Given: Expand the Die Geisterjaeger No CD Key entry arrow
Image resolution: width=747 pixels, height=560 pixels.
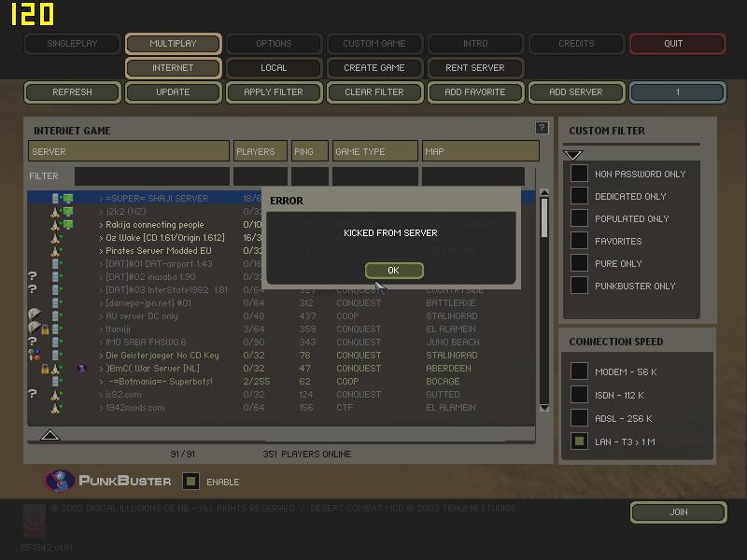Looking at the screenshot, I should coord(101,356).
